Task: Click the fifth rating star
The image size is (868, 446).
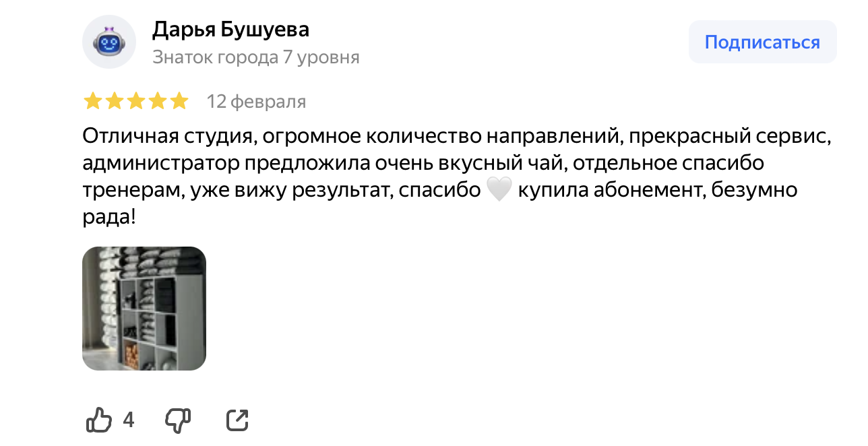Action: (179, 102)
